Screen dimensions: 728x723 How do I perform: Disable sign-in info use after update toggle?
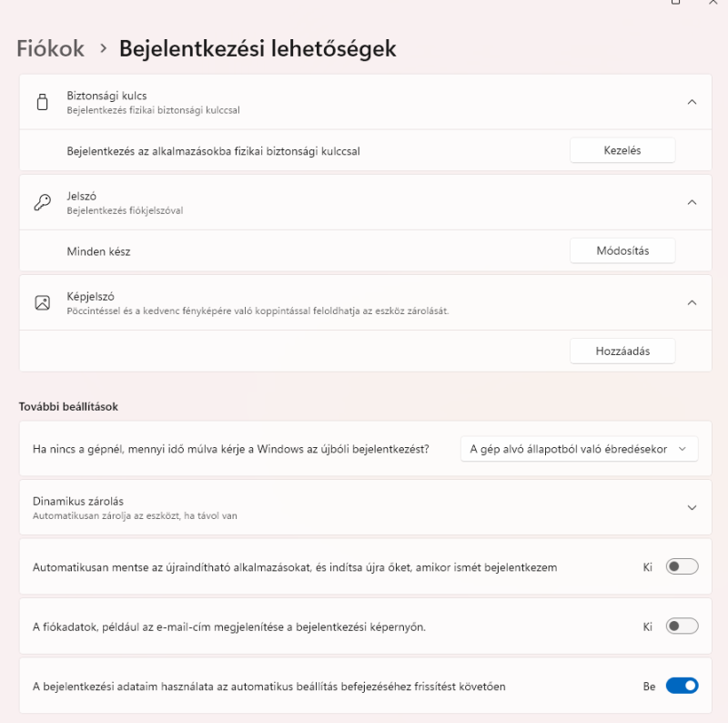pos(682,686)
